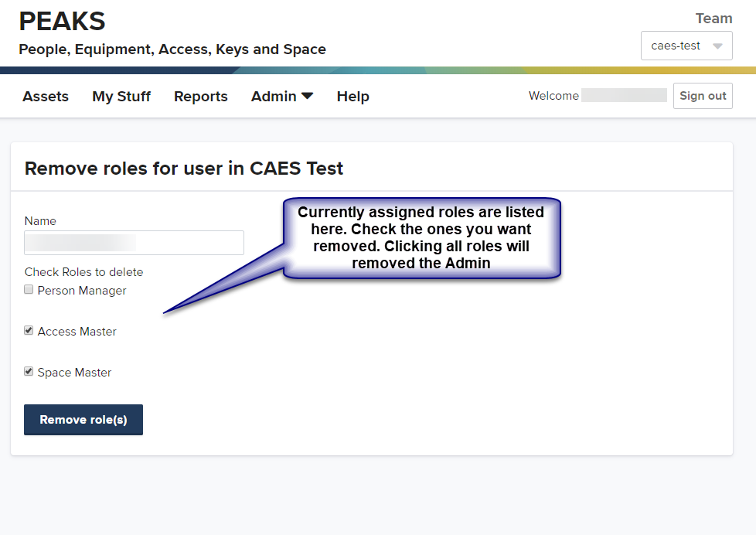This screenshot has width=756, height=535.
Task: Open the Help menu
Action: [x=352, y=95]
